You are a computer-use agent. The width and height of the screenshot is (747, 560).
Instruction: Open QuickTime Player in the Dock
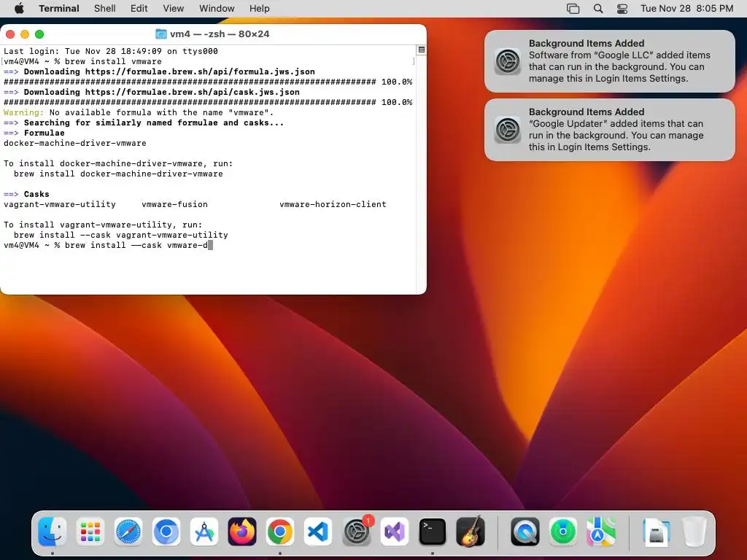pyautogui.click(x=525, y=532)
